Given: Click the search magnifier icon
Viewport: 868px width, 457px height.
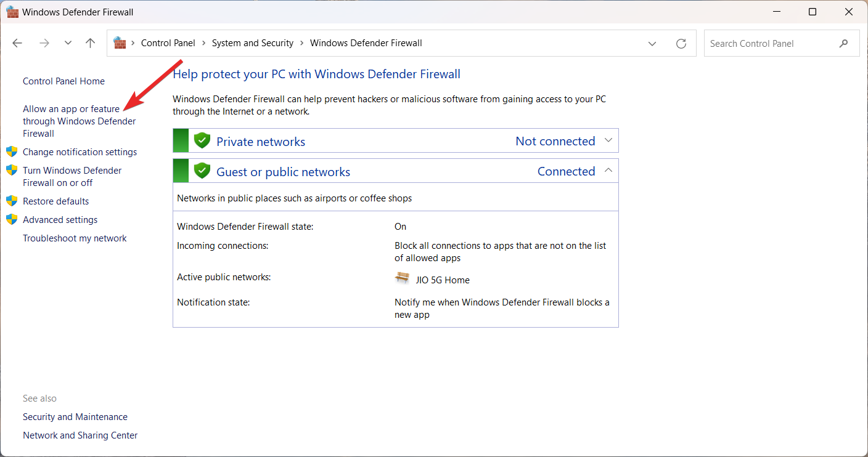Looking at the screenshot, I should (x=843, y=43).
